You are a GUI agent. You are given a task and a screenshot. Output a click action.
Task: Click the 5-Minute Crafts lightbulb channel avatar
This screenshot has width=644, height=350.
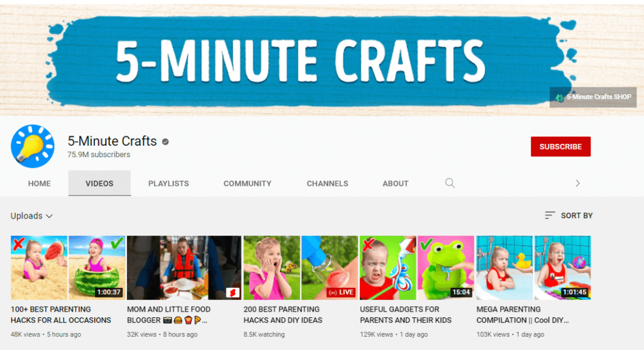click(x=33, y=146)
